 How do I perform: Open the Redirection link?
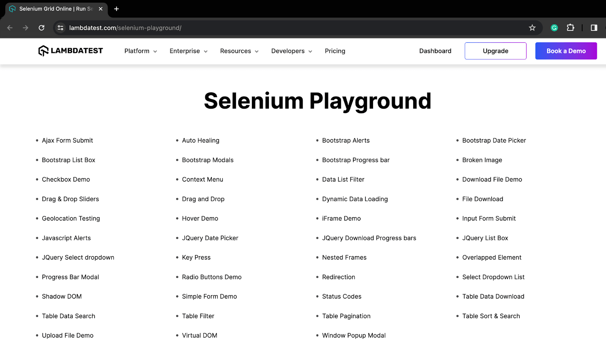pos(339,277)
